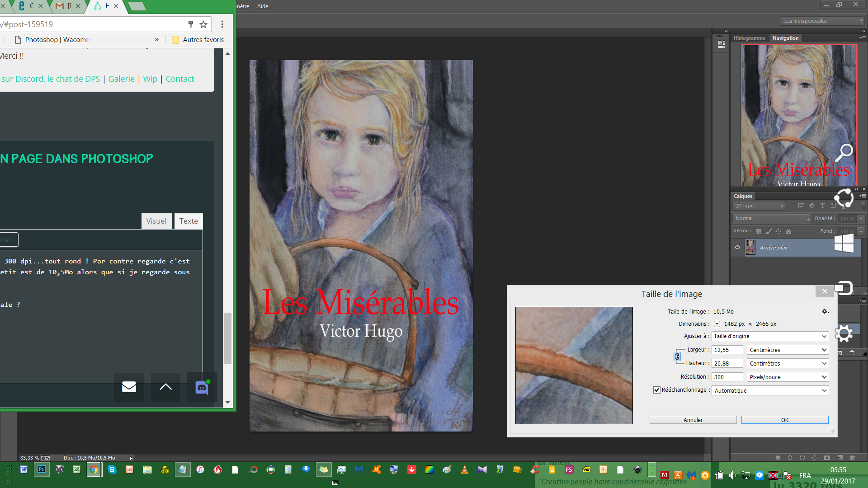The width and height of the screenshot is (868, 488).
Task: Open the Pixels/pouce resolution unit dropdown
Action: tap(788, 377)
